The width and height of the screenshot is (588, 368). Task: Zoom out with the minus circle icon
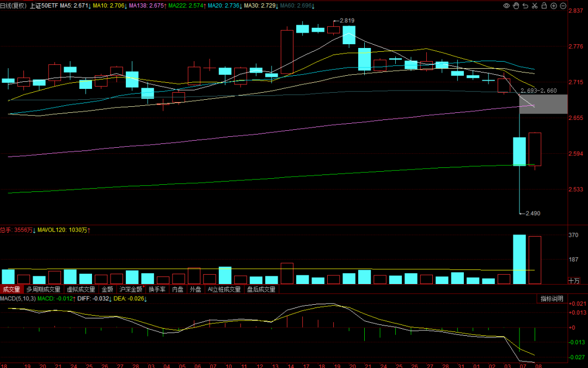563,5
